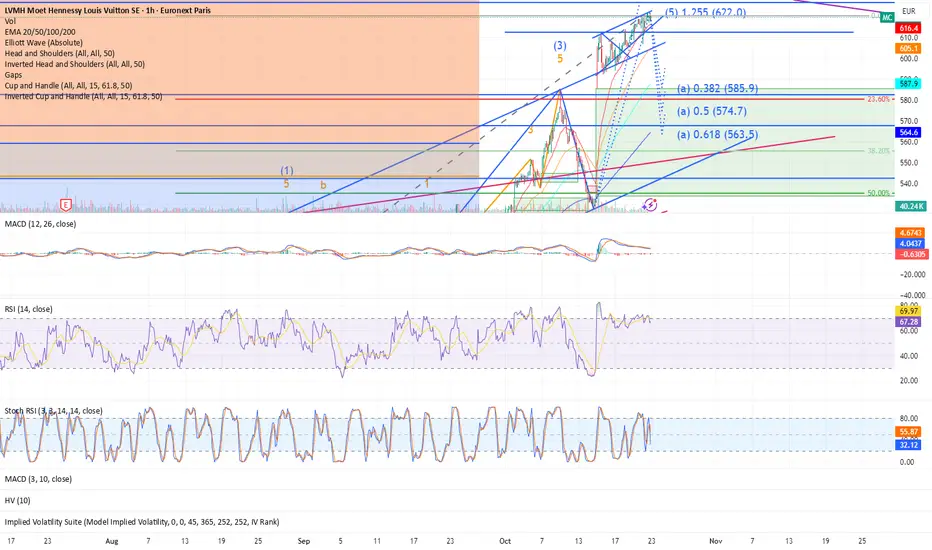Click the orange 'b' wave label

point(323,185)
